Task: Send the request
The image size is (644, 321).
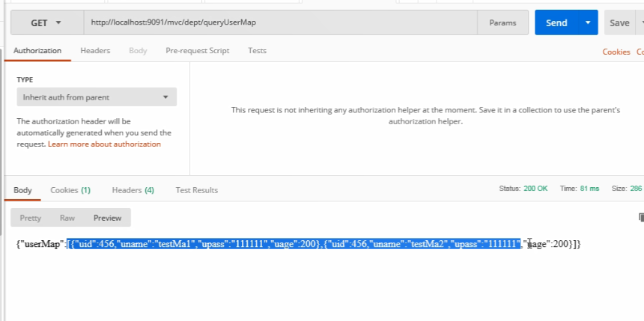Action: pos(556,22)
